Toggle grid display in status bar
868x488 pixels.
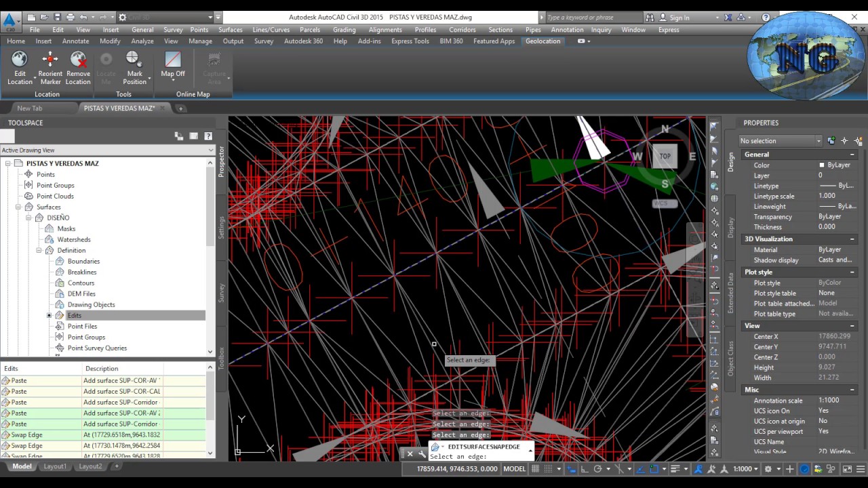pos(536,469)
